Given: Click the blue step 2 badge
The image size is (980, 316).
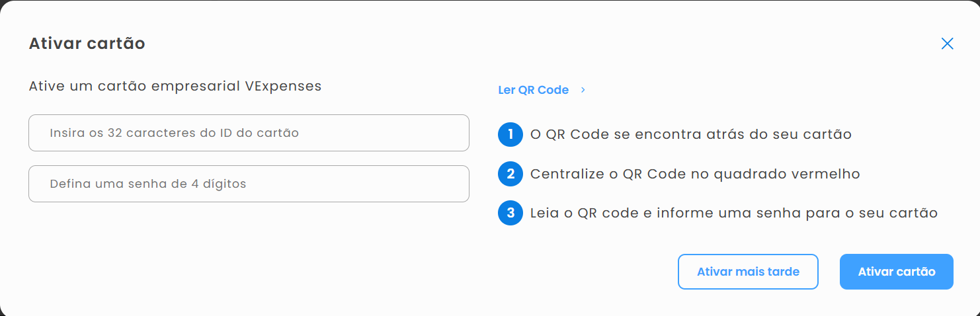Looking at the screenshot, I should pos(510,175).
